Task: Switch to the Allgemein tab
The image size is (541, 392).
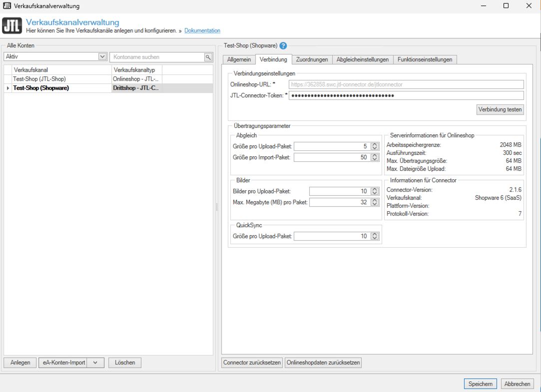Action: (x=239, y=59)
